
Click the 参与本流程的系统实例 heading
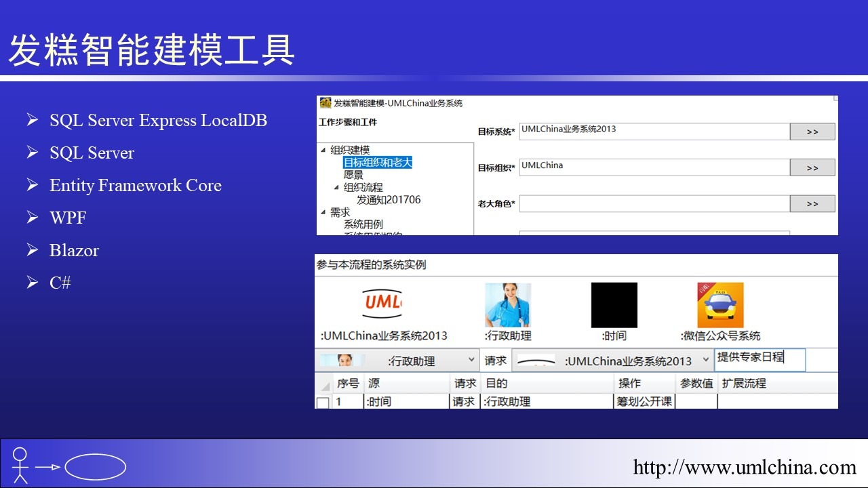point(371,265)
